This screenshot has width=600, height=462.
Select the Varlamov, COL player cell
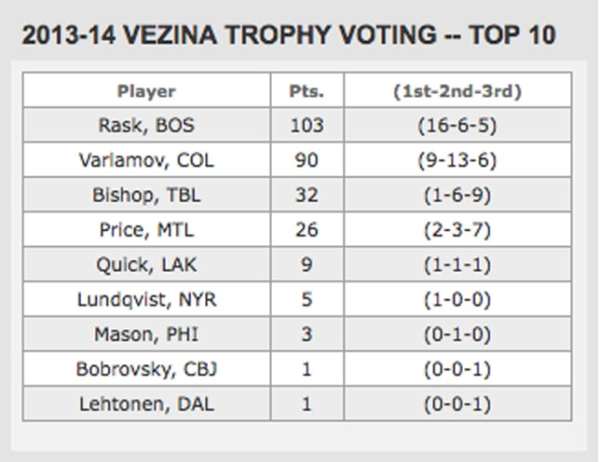(x=146, y=160)
